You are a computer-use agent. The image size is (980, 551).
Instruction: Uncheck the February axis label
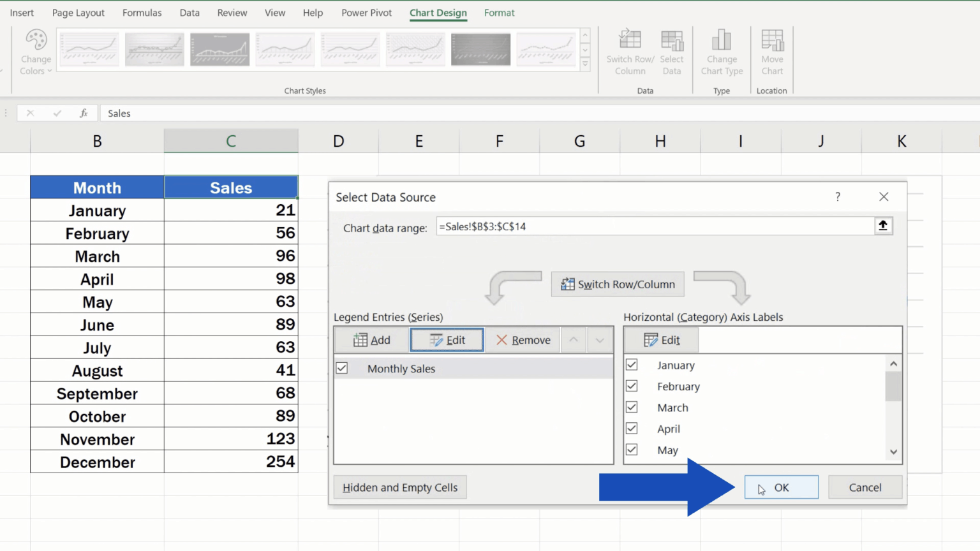click(632, 386)
